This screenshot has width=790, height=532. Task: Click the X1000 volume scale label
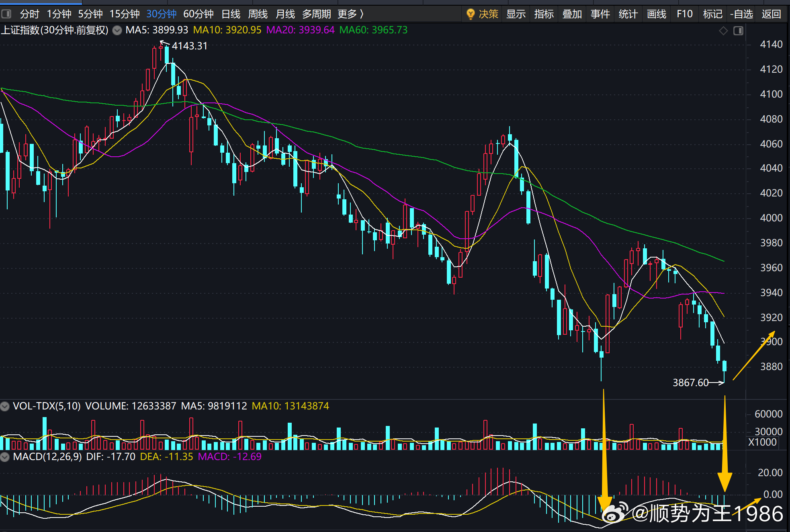click(762, 442)
